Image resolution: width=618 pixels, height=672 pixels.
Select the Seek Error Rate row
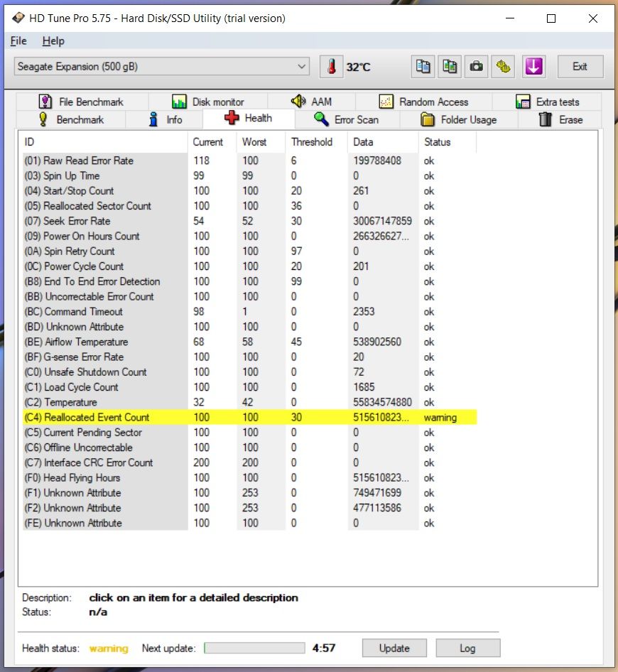pyautogui.click(x=249, y=221)
